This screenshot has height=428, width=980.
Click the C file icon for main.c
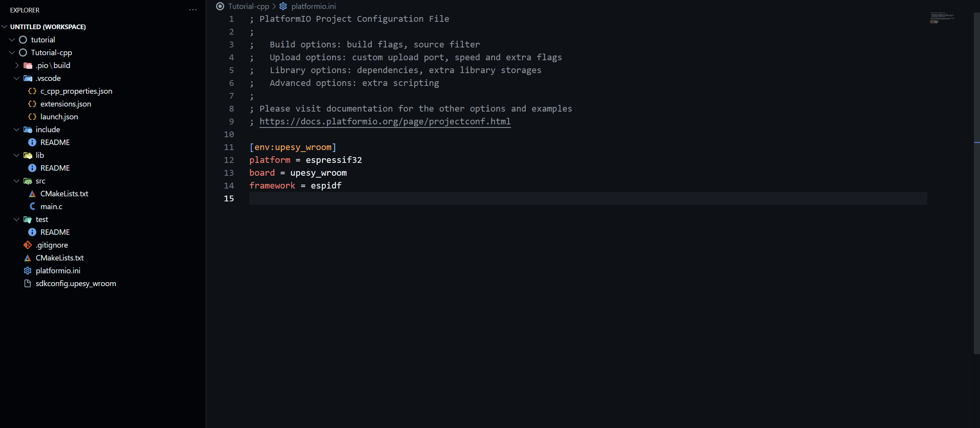32,206
